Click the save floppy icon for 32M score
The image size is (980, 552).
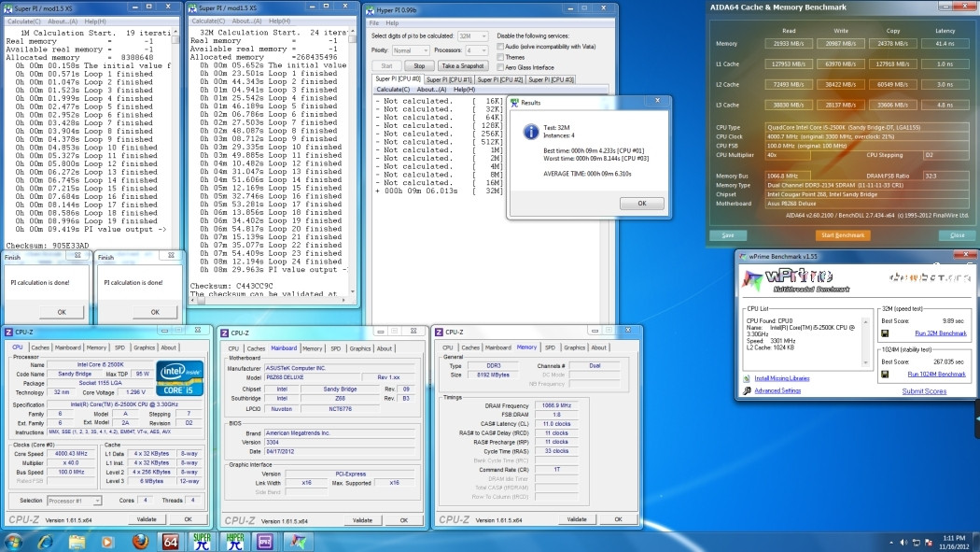(885, 333)
